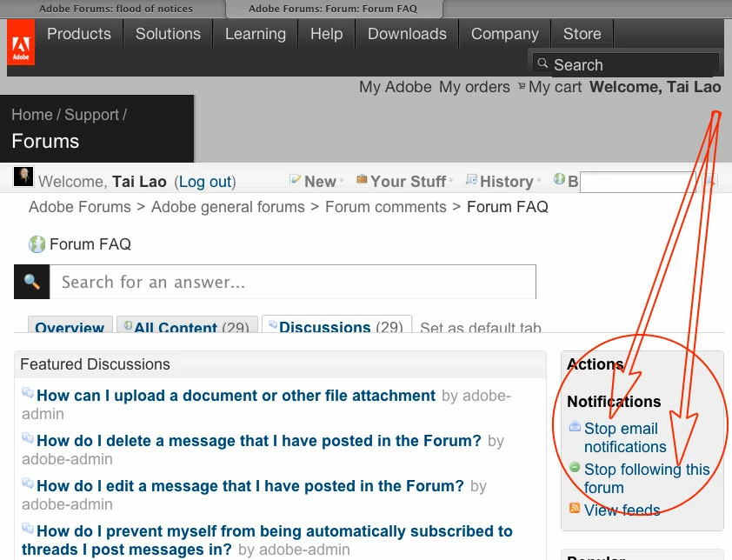Click the View feeds link
The width and height of the screenshot is (732, 560).
(622, 510)
